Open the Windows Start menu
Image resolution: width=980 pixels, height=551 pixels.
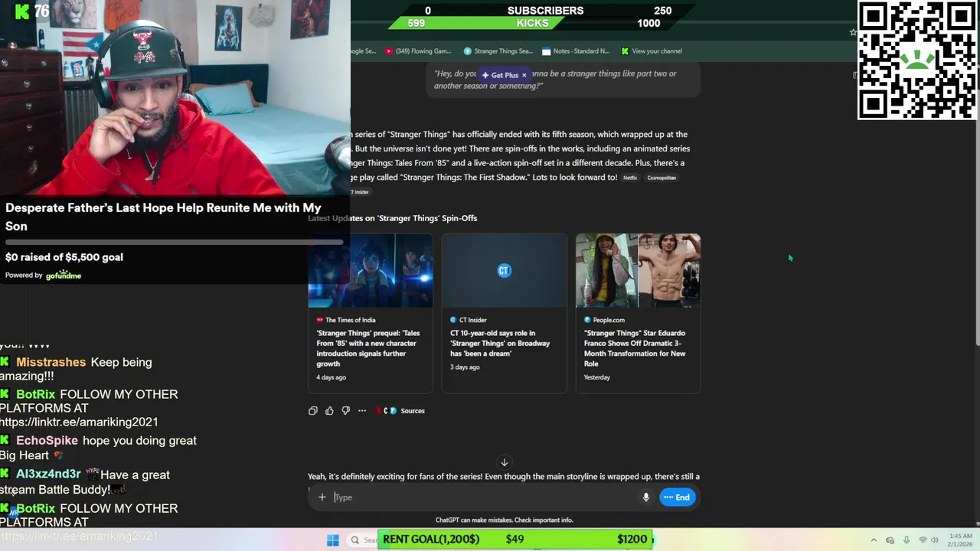click(332, 540)
